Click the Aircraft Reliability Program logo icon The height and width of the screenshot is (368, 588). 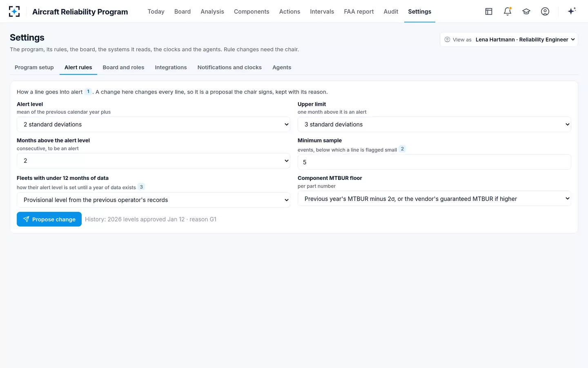[14, 11]
